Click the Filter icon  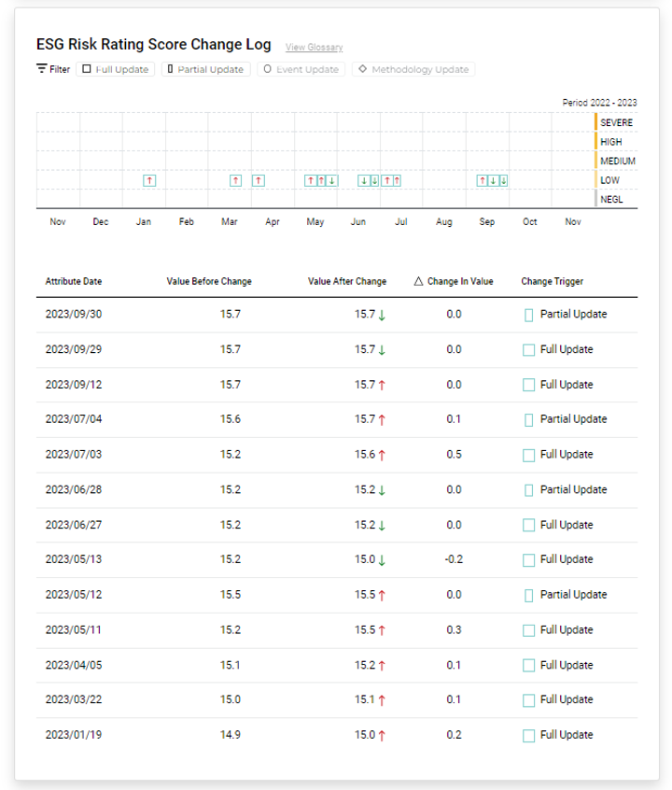coord(41,69)
